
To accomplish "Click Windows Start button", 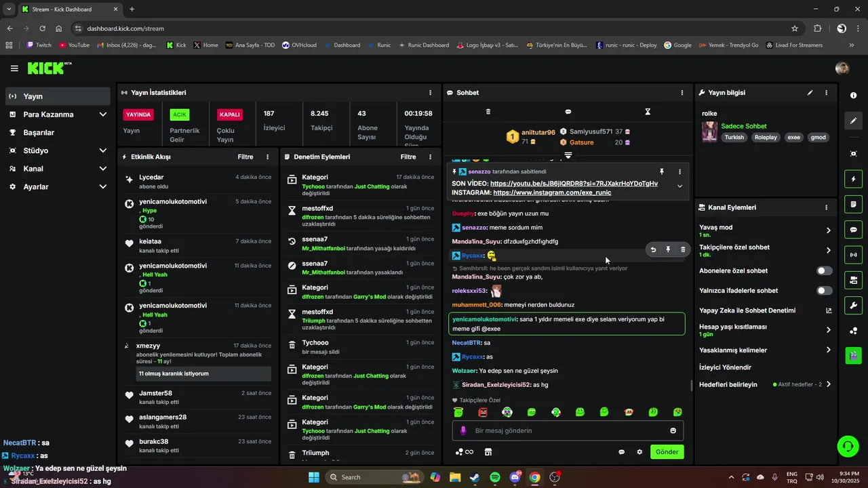I will (x=314, y=477).
